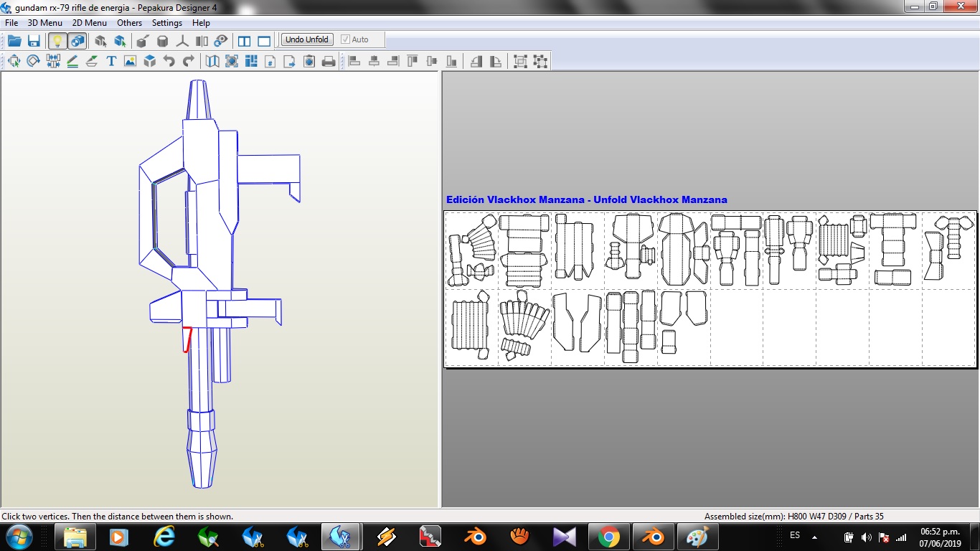
Task: Click the export page arrow icon
Action: pos(290,61)
